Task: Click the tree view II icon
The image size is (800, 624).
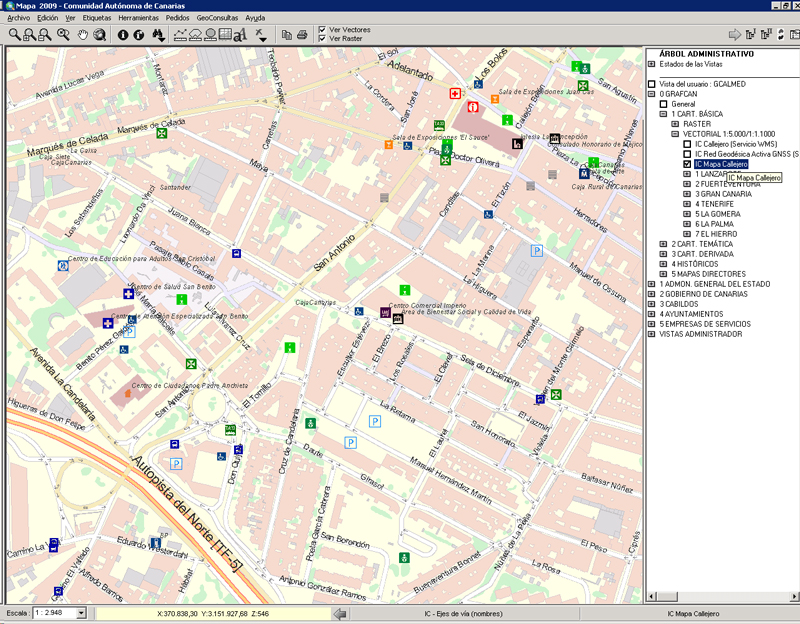Action: pyautogui.click(x=766, y=35)
